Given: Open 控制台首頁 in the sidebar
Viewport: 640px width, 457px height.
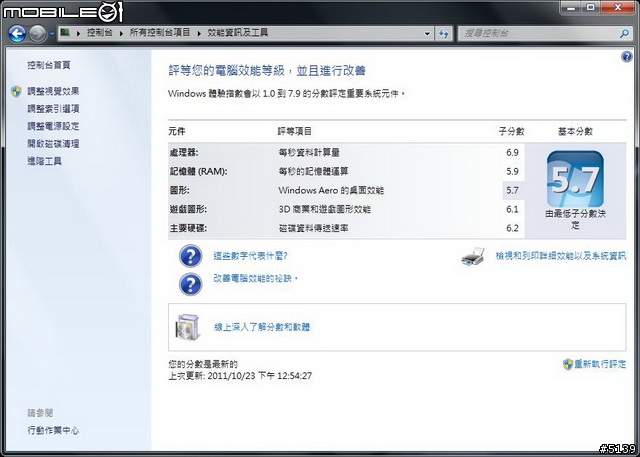Looking at the screenshot, I should pos(49,65).
